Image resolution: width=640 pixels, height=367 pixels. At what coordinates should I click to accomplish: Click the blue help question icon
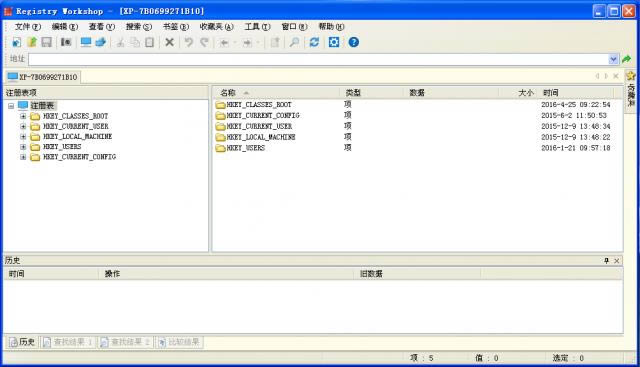(x=353, y=42)
